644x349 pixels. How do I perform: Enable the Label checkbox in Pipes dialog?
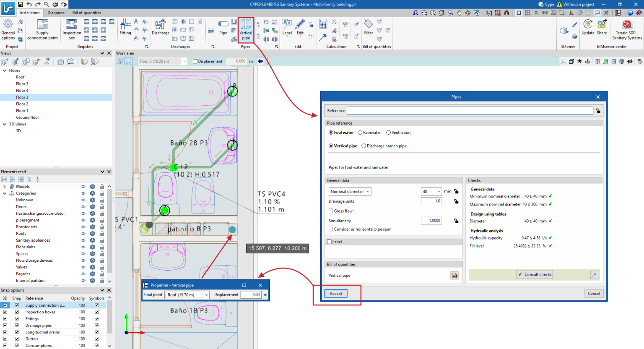[x=329, y=242]
